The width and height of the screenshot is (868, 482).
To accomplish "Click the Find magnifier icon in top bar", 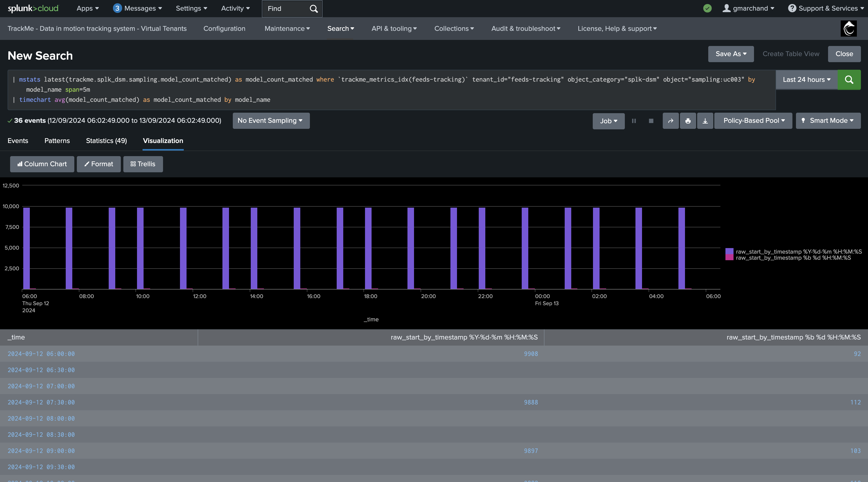I will 314,9.
